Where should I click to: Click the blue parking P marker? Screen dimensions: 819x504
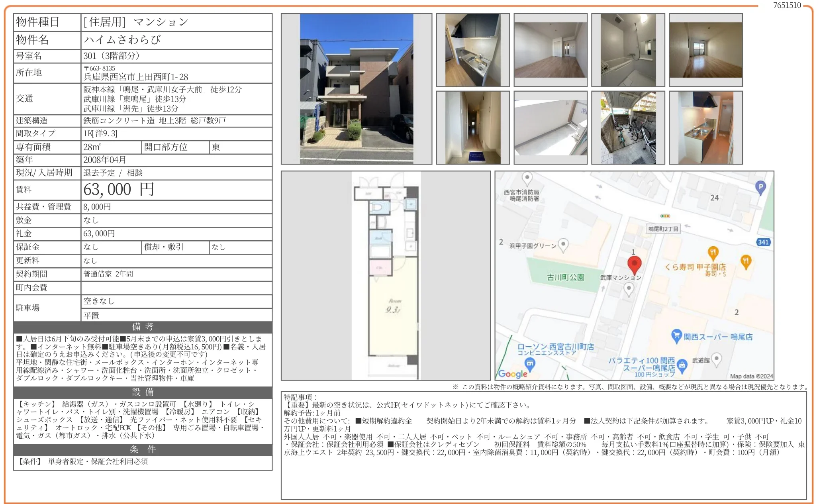760,187
